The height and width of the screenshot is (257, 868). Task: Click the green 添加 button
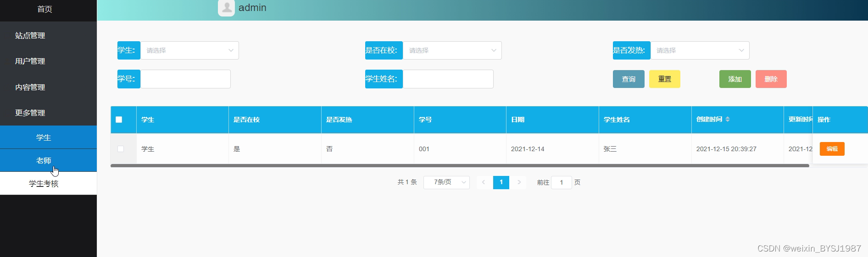[735, 79]
